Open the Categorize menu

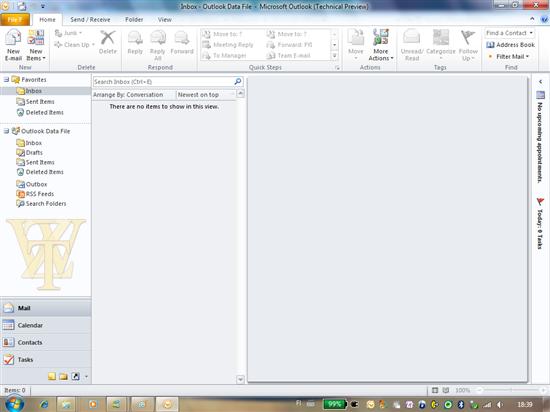click(x=441, y=45)
